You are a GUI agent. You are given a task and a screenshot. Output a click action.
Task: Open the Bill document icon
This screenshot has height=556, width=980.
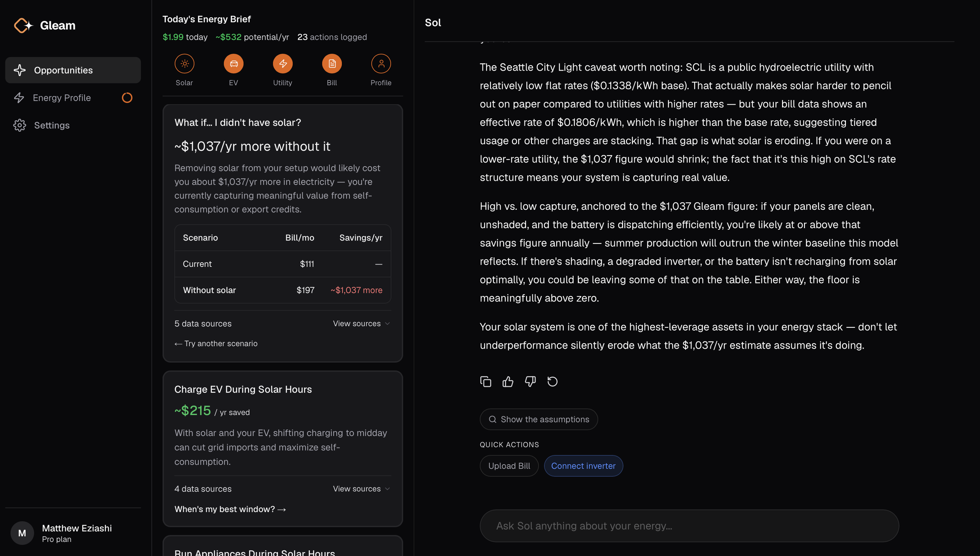pos(332,64)
